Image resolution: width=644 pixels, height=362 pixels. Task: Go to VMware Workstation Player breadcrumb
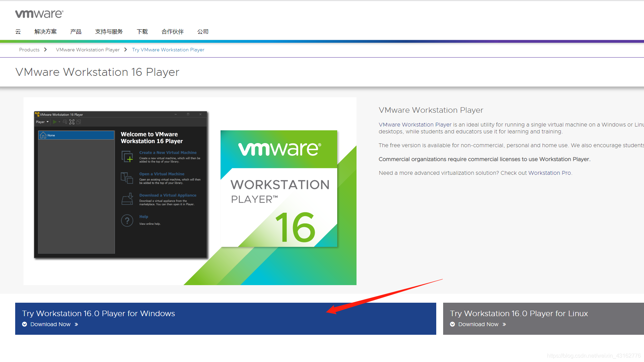pos(88,50)
